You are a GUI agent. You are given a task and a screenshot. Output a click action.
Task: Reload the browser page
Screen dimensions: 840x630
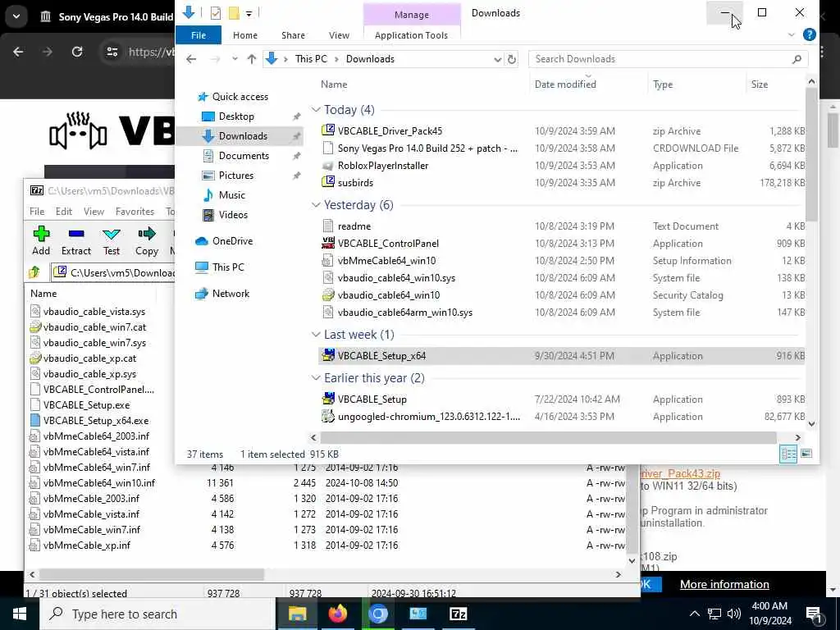click(77, 52)
